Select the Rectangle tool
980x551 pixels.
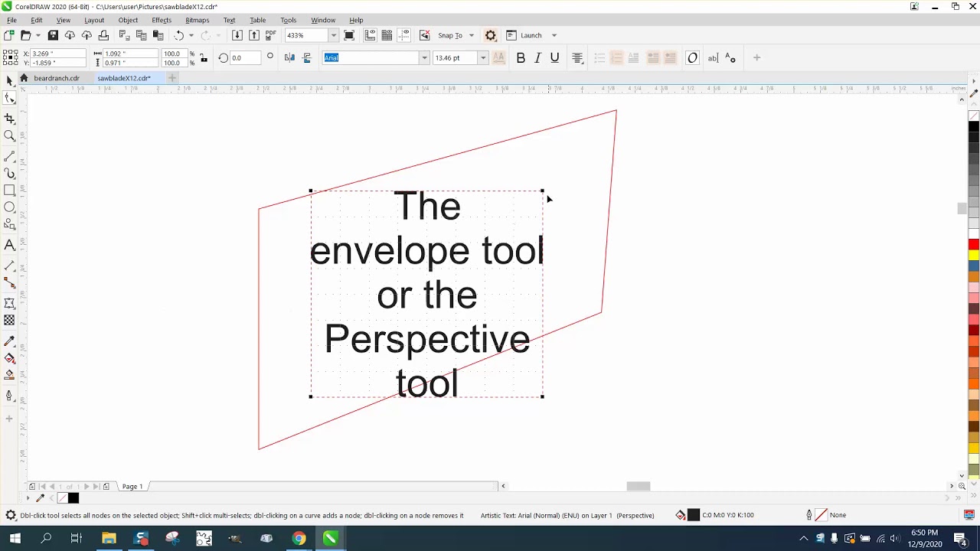(9, 190)
